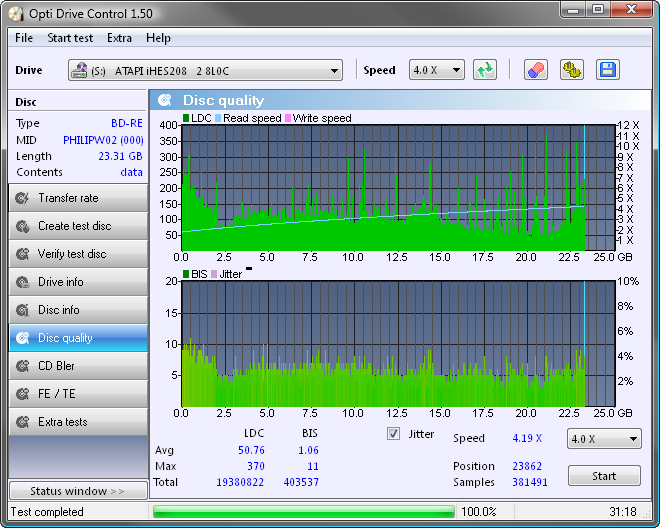
Task: Click the 100.0% progress text
Action: [479, 512]
